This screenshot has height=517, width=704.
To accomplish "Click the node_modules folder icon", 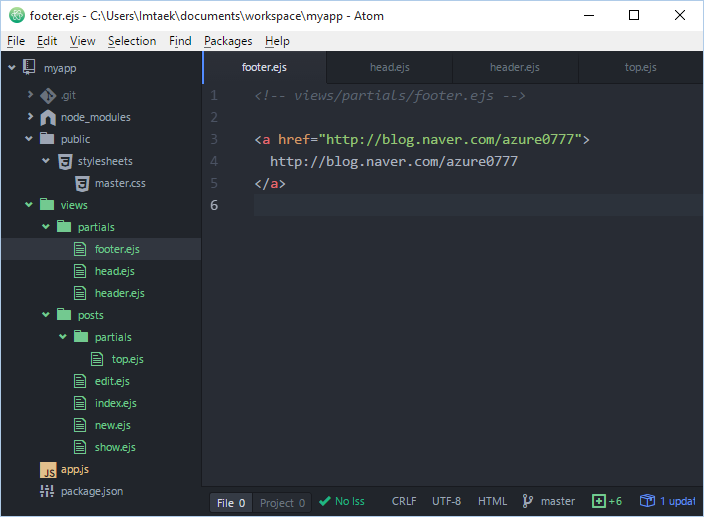I will click(48, 118).
